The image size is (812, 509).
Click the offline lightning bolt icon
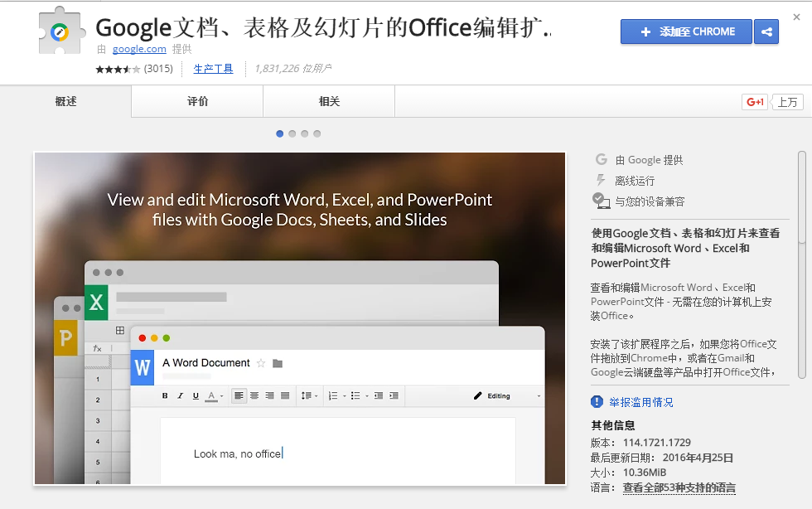coord(600,181)
